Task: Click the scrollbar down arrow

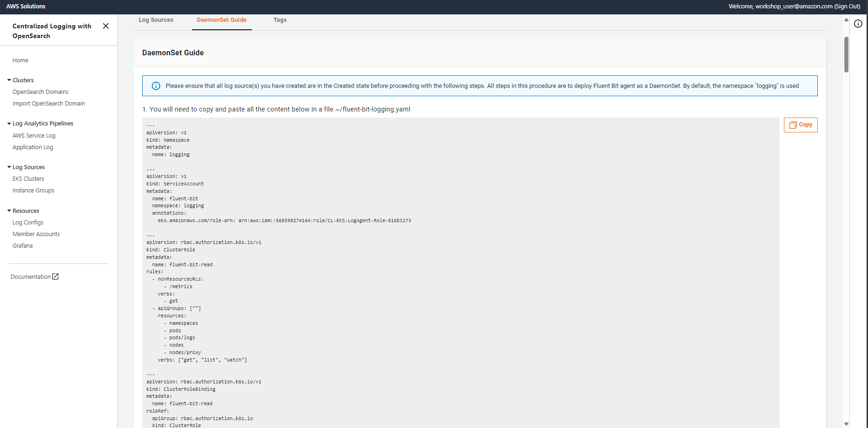Action: click(846, 424)
